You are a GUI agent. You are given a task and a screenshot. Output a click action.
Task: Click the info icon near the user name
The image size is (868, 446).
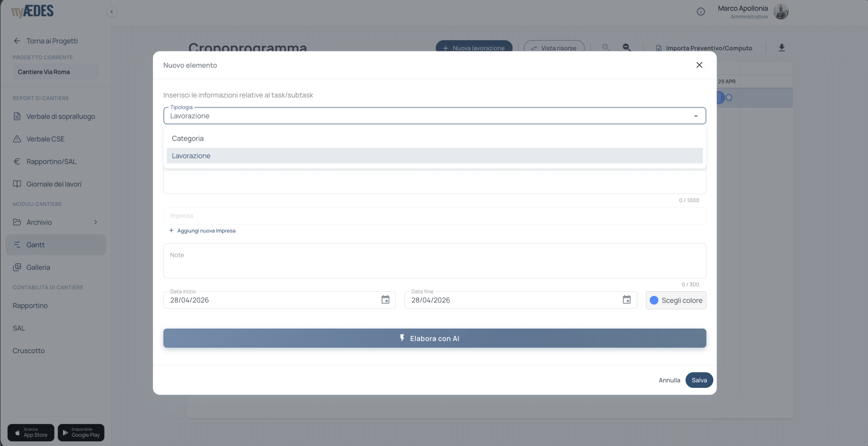[701, 11]
